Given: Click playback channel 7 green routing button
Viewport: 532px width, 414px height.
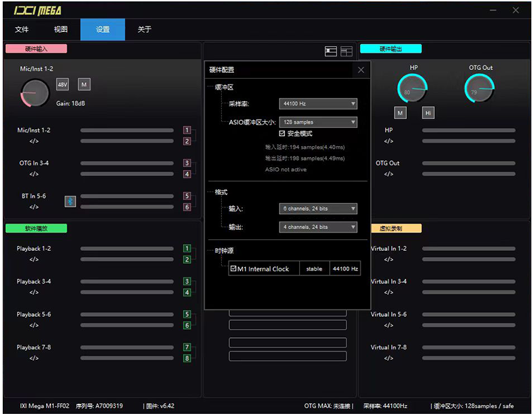Looking at the screenshot, I should pos(187,347).
